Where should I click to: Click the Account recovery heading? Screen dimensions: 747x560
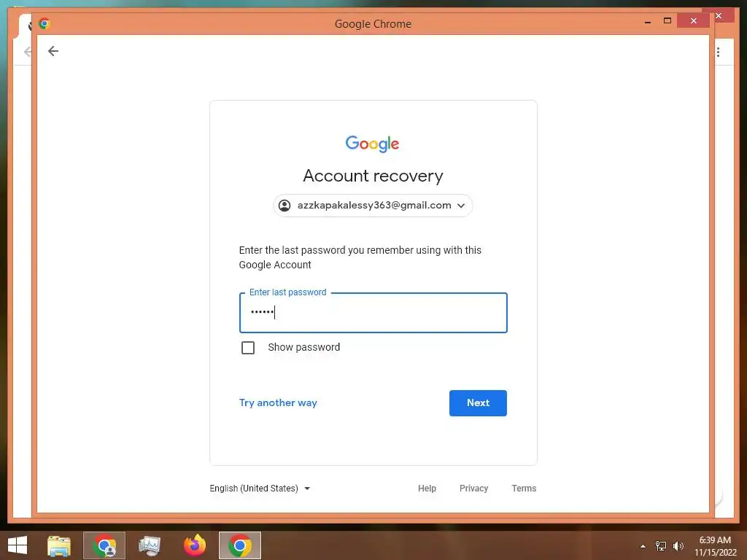click(x=373, y=176)
